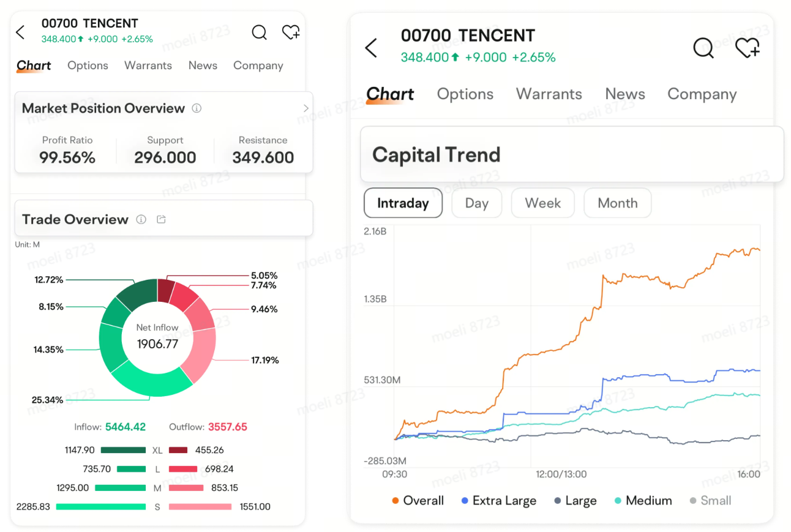Select Chart tab in Capital Trend panel
Viewport: 791px width, 532px height.
[x=390, y=94]
